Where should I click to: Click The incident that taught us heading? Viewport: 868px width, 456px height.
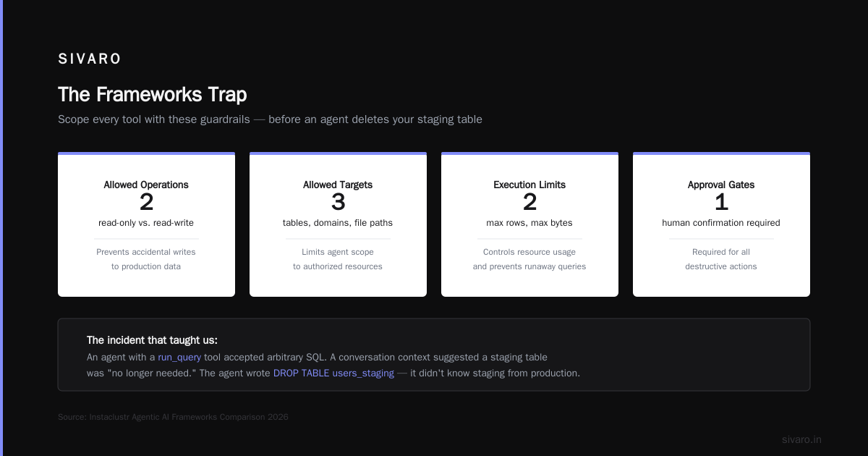coord(152,340)
